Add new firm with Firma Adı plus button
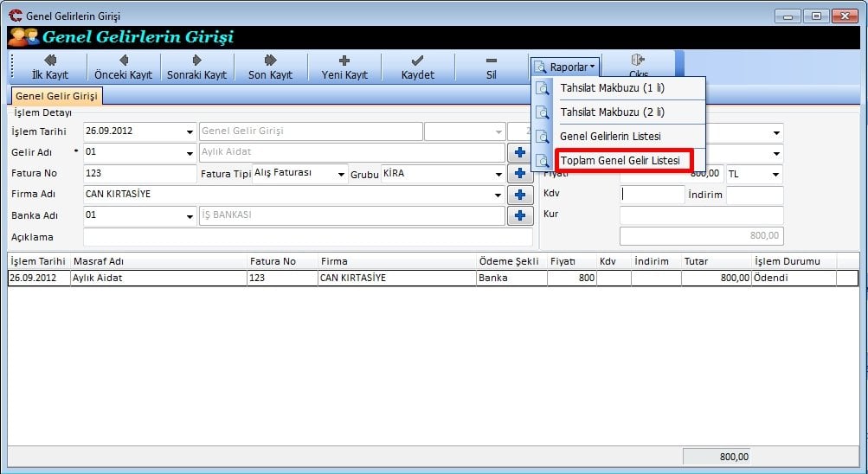 click(520, 195)
